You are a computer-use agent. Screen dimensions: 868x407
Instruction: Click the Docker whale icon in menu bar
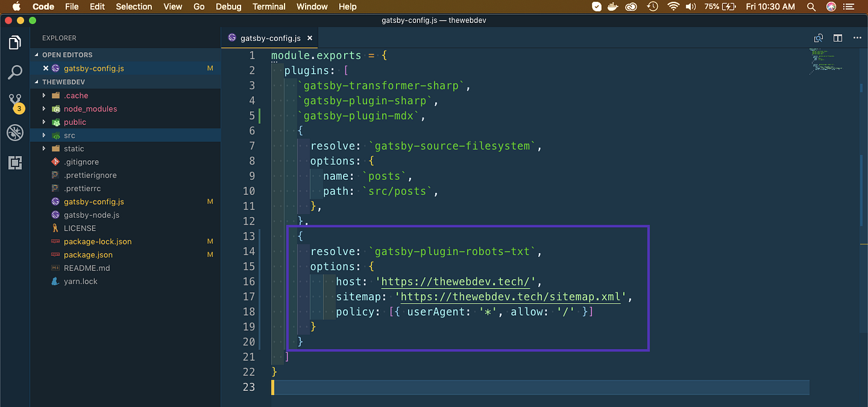coord(614,7)
